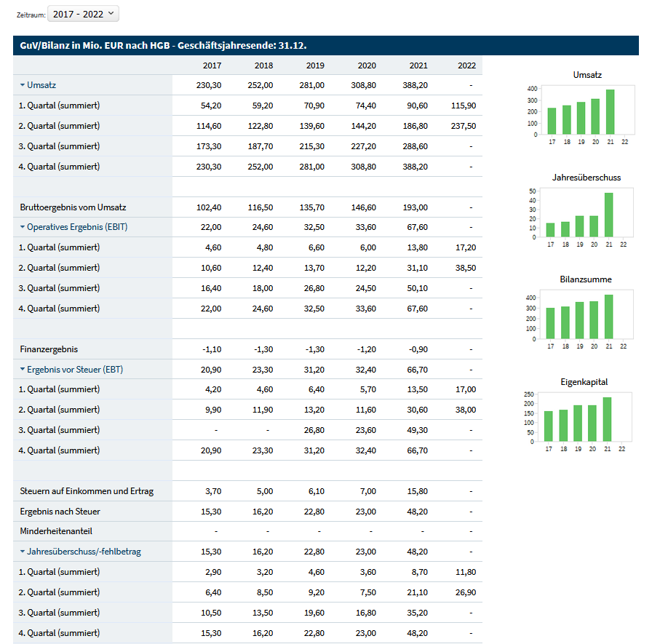
Task: Click the Minderheitenanteil row label
Action: [56, 531]
